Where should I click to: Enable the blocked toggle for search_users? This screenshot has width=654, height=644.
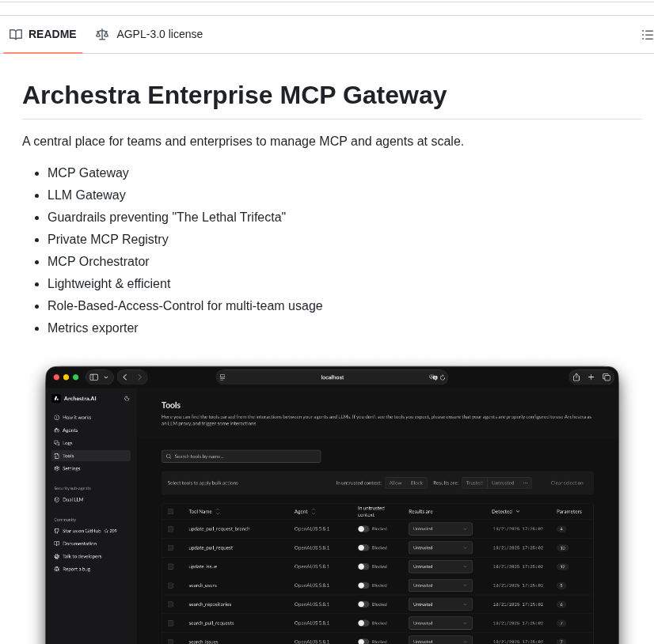(x=362, y=585)
